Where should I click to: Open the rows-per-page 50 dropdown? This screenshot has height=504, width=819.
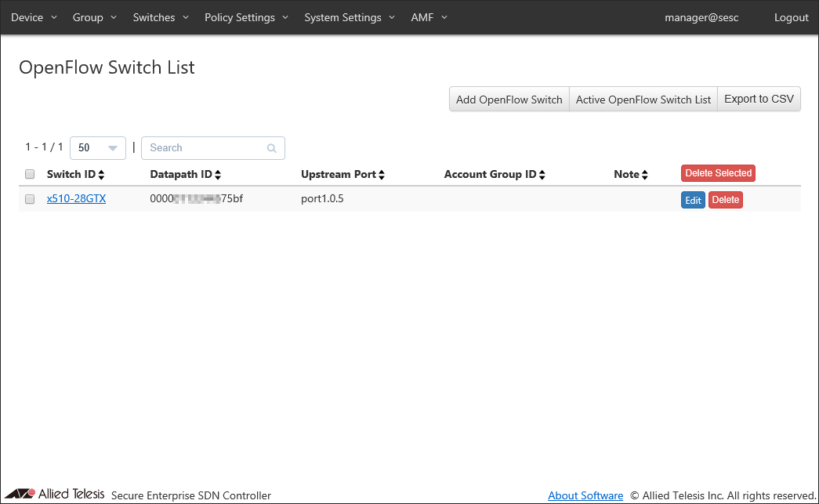coord(98,148)
